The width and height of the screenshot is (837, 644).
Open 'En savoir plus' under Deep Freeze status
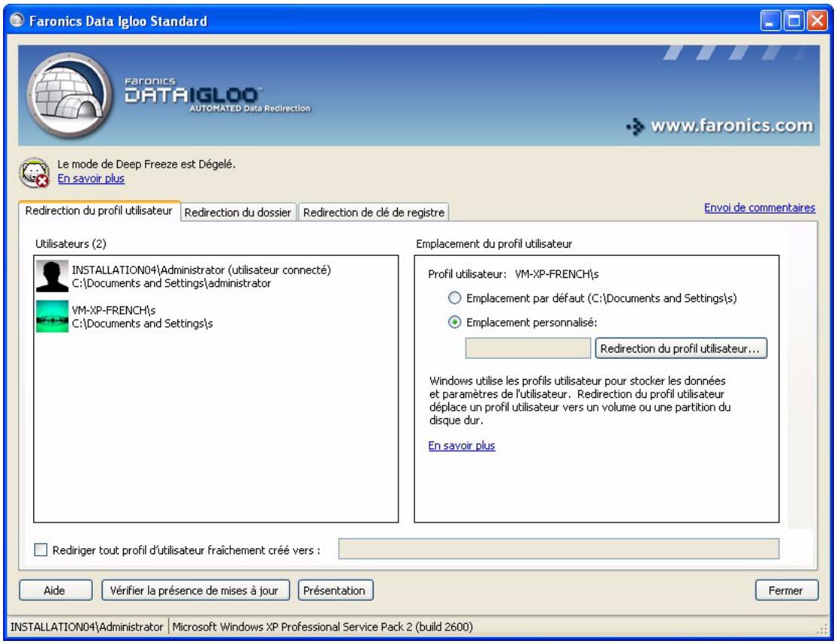[91, 178]
